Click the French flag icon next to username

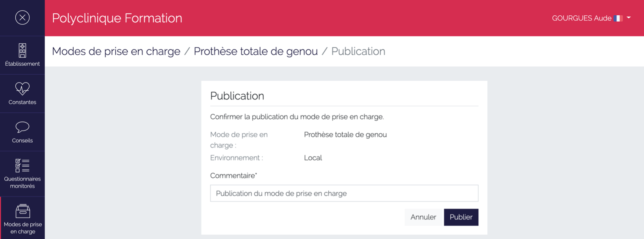[x=618, y=18]
